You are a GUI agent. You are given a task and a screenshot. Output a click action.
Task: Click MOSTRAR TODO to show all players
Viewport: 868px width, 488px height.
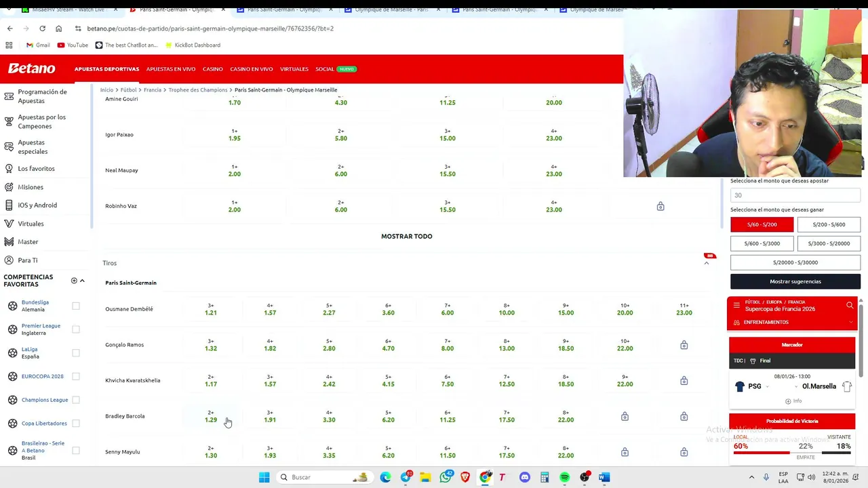coord(406,237)
